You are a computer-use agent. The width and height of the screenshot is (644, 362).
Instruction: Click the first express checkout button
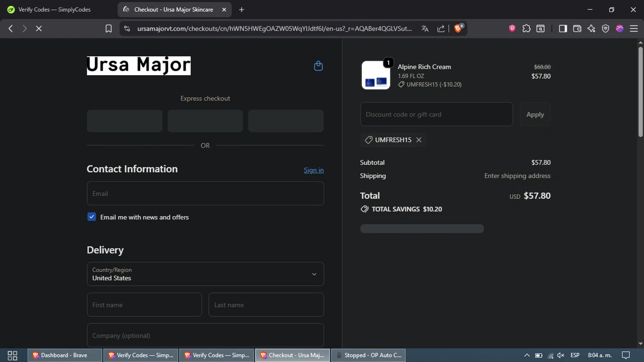pyautogui.click(x=125, y=121)
